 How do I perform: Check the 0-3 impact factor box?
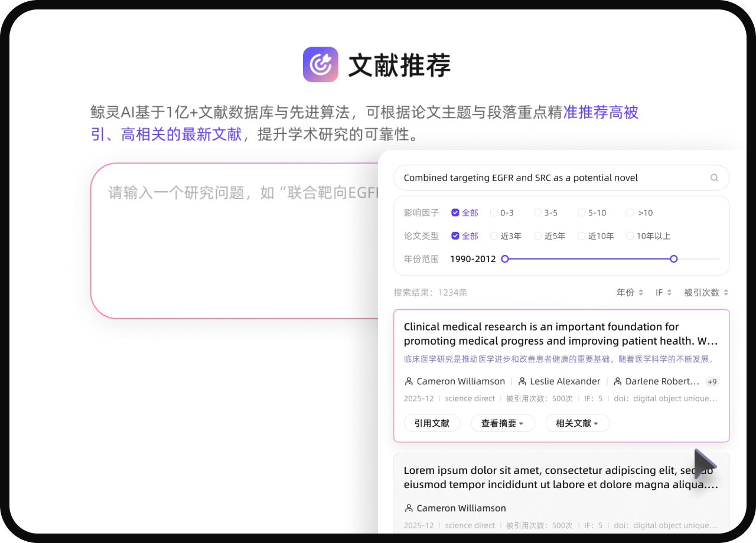pyautogui.click(x=494, y=212)
